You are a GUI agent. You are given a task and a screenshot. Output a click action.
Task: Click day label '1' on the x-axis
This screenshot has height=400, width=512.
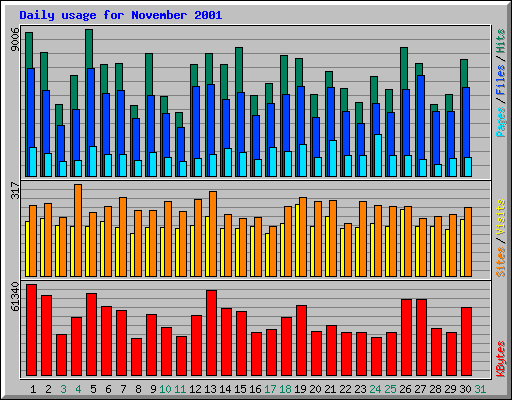click(33, 389)
